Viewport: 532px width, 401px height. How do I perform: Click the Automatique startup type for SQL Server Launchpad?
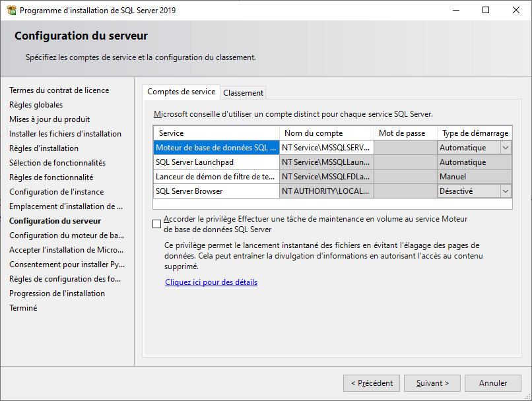pyautogui.click(x=475, y=162)
